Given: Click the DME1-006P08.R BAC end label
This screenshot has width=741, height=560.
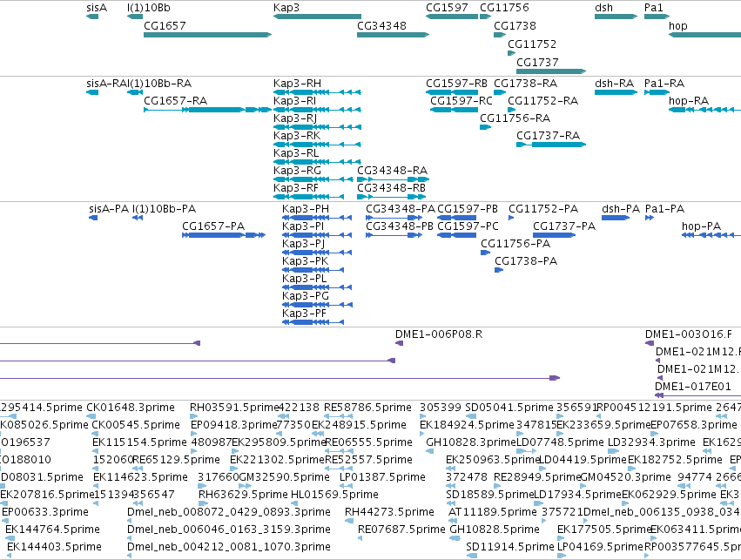Looking at the screenshot, I should click(439, 334).
